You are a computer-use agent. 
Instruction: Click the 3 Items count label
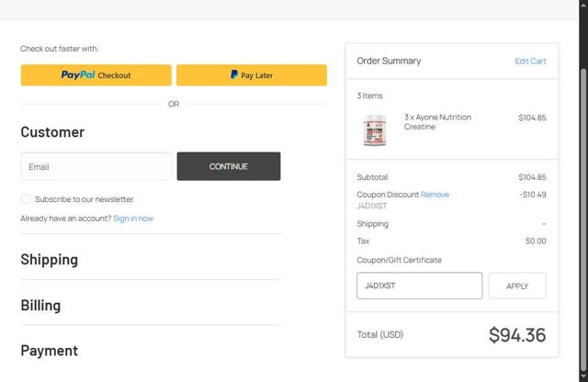(369, 95)
